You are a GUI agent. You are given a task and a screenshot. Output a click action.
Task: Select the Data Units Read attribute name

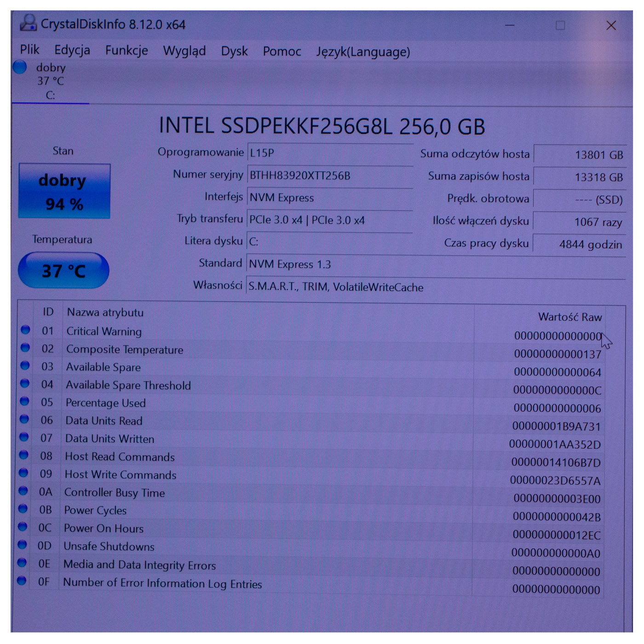tap(104, 420)
